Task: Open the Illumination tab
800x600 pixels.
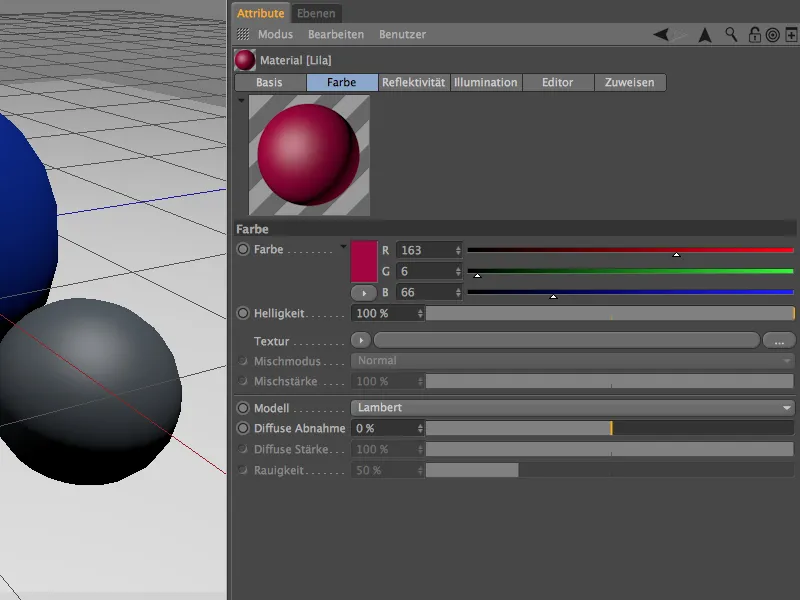Action: [486, 82]
